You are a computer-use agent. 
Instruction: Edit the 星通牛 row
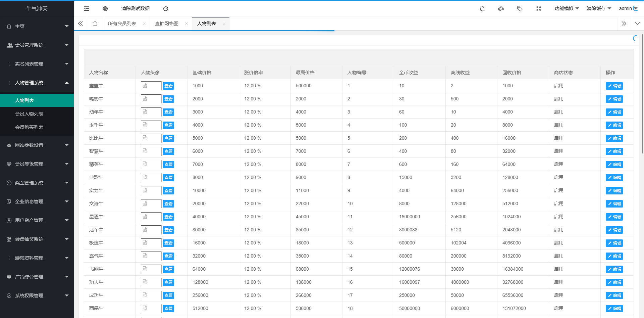point(614,217)
